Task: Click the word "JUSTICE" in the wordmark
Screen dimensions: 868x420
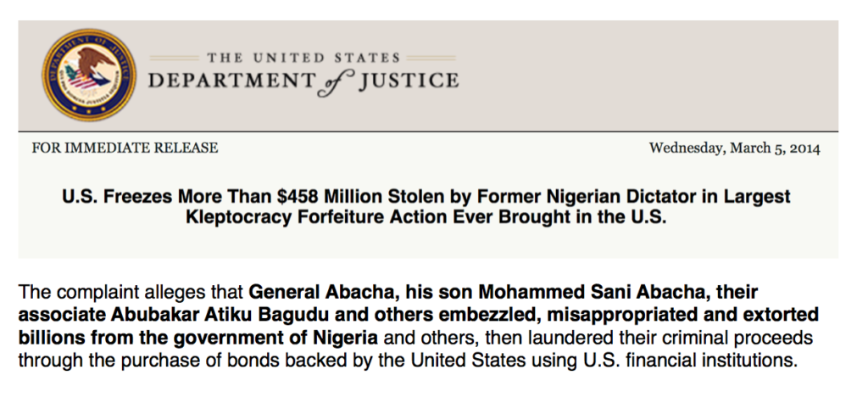Action: 407,81
